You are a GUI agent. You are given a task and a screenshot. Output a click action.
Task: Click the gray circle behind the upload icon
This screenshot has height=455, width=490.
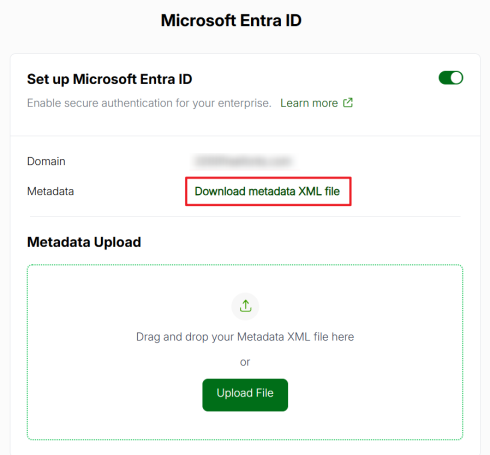pyautogui.click(x=245, y=306)
